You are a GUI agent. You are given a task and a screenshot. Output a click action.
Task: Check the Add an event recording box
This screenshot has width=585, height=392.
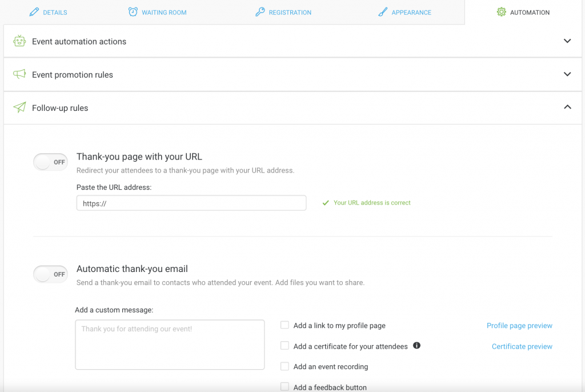click(x=285, y=366)
